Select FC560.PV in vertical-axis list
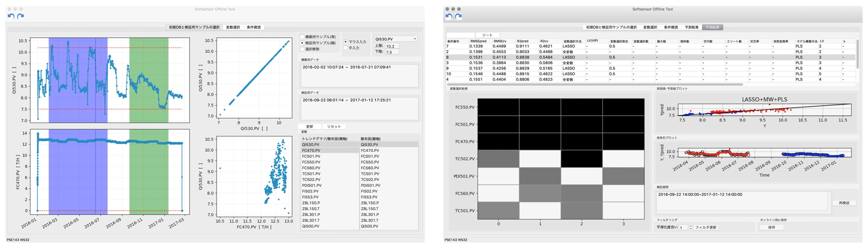 (x=389, y=168)
